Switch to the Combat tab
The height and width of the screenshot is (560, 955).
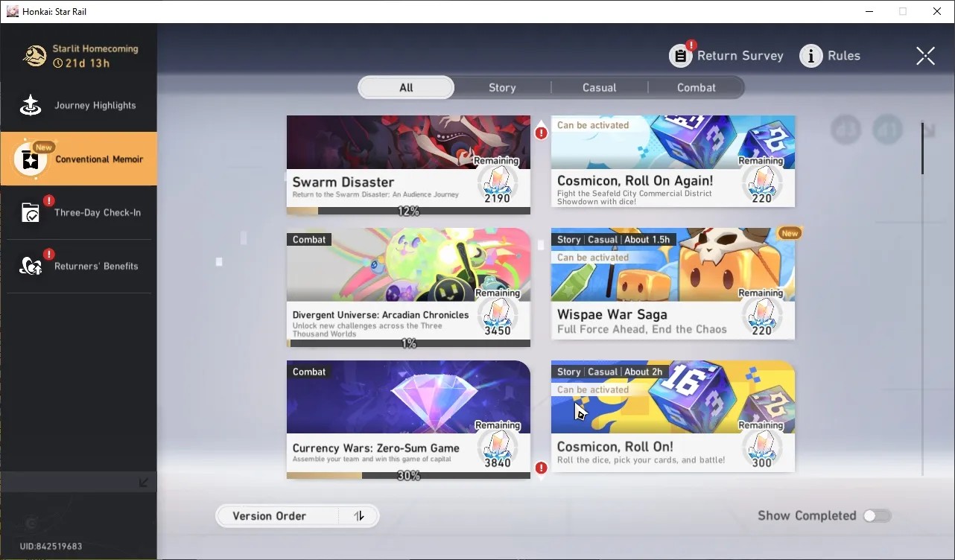(697, 88)
